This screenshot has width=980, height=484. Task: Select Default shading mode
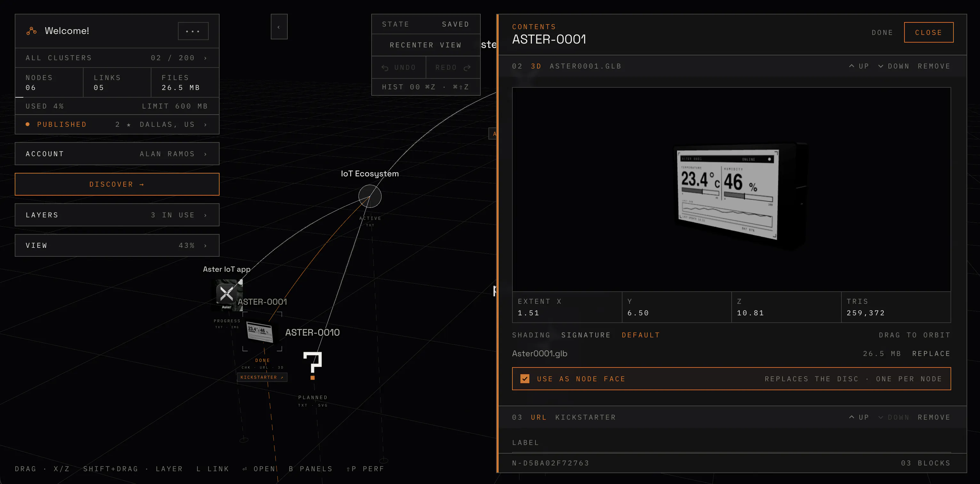pyautogui.click(x=641, y=335)
